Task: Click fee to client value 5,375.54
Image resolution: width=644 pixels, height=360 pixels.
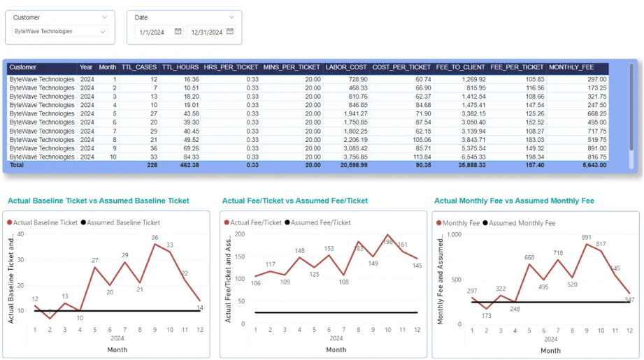Action: click(473, 149)
